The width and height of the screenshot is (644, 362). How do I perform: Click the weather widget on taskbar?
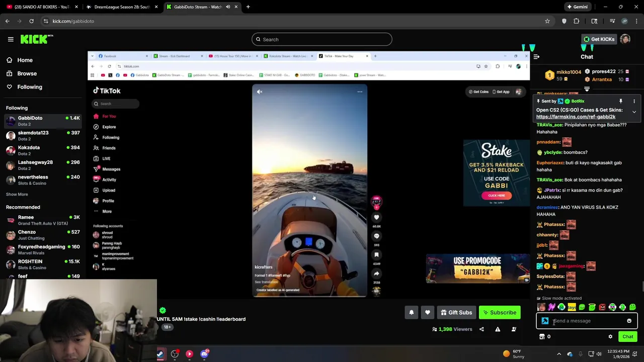[x=514, y=354]
